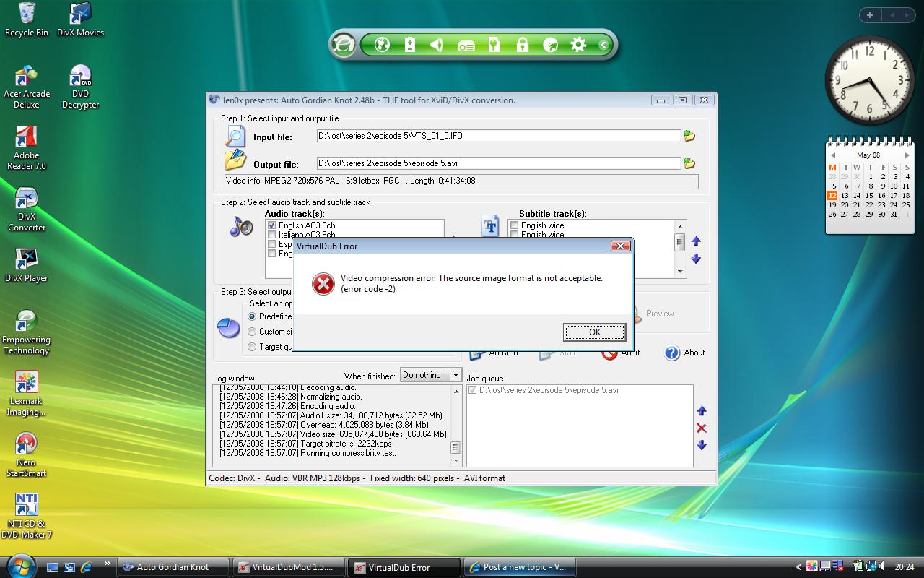
Task: Open NTI CD & DVD-Maker 7 shortcut
Action: [x=27, y=517]
